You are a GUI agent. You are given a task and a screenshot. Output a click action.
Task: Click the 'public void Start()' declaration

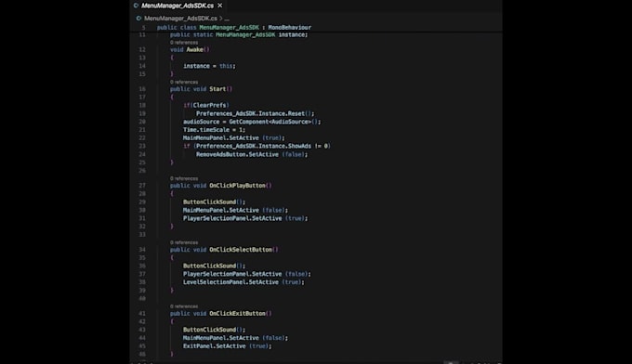[x=201, y=89]
